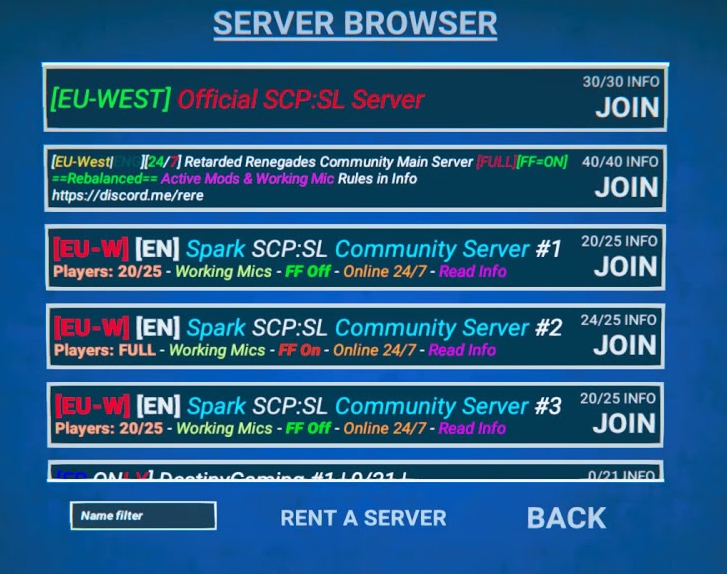The width and height of the screenshot is (727, 574).
Task: Join Spark Community Server #1
Action: pyautogui.click(x=625, y=267)
